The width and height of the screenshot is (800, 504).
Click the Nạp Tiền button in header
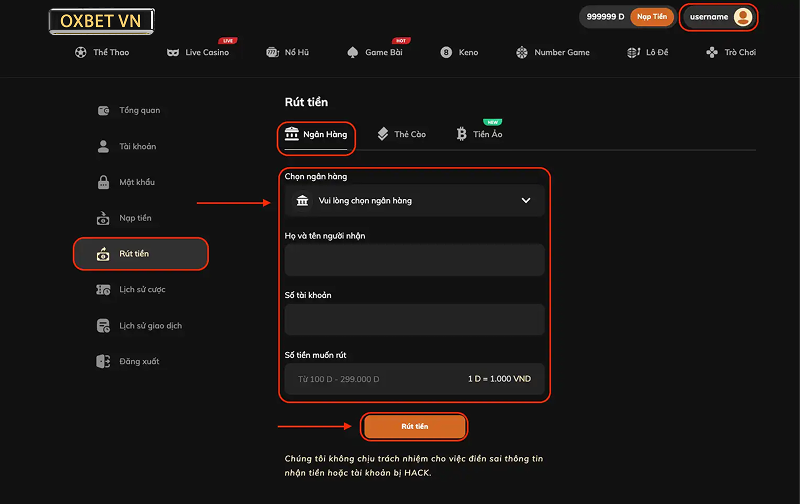click(651, 17)
